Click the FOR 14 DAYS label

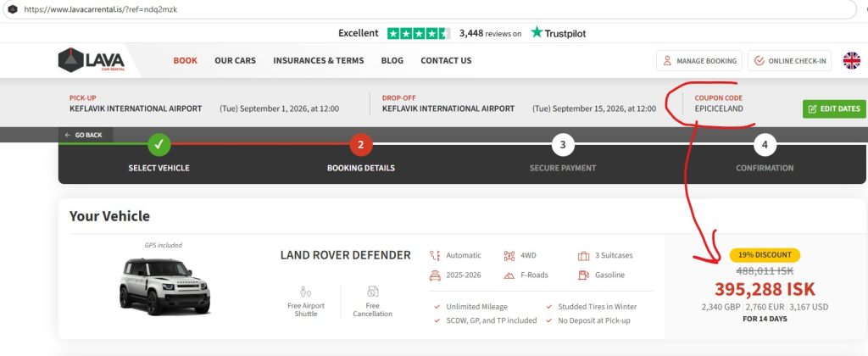(x=765, y=319)
